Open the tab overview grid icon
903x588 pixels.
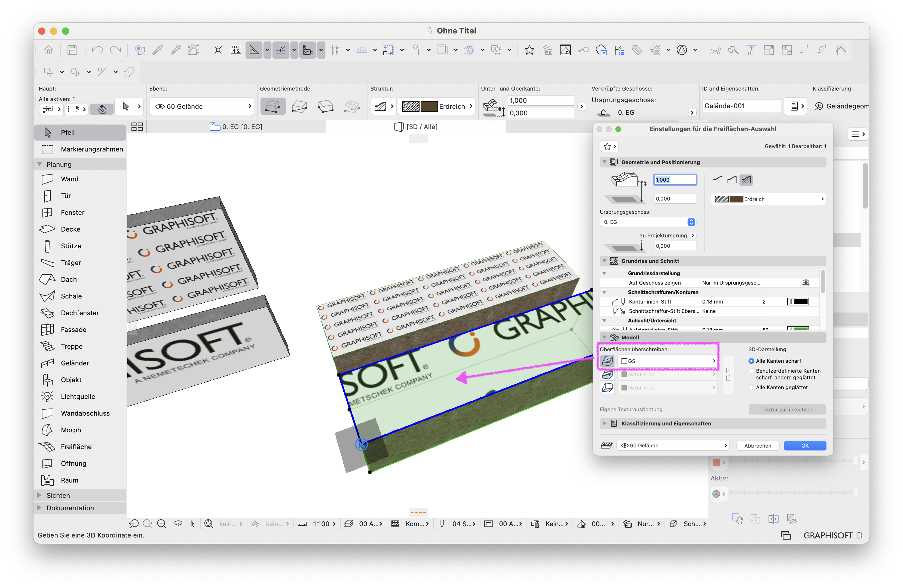pyautogui.click(x=137, y=127)
